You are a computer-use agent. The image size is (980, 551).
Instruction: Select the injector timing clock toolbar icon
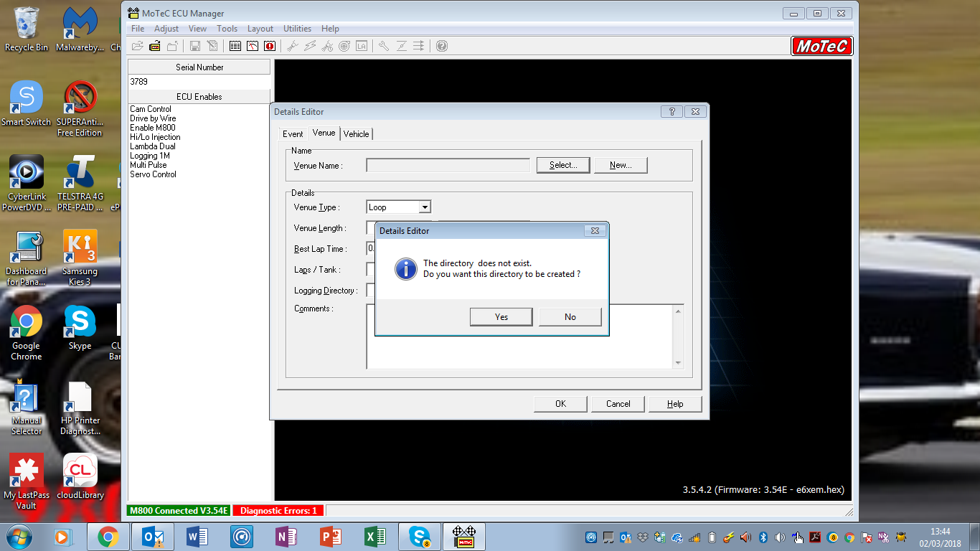pyautogui.click(x=327, y=46)
